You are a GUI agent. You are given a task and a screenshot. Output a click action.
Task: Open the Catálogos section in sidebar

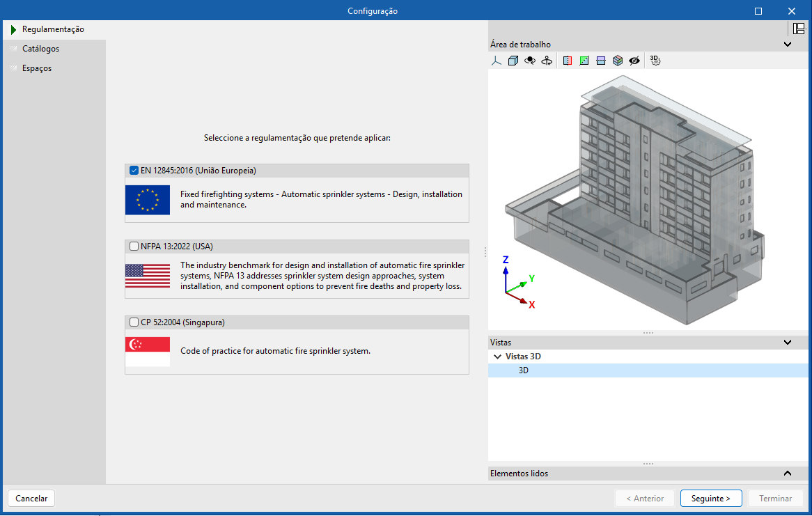pos(40,49)
